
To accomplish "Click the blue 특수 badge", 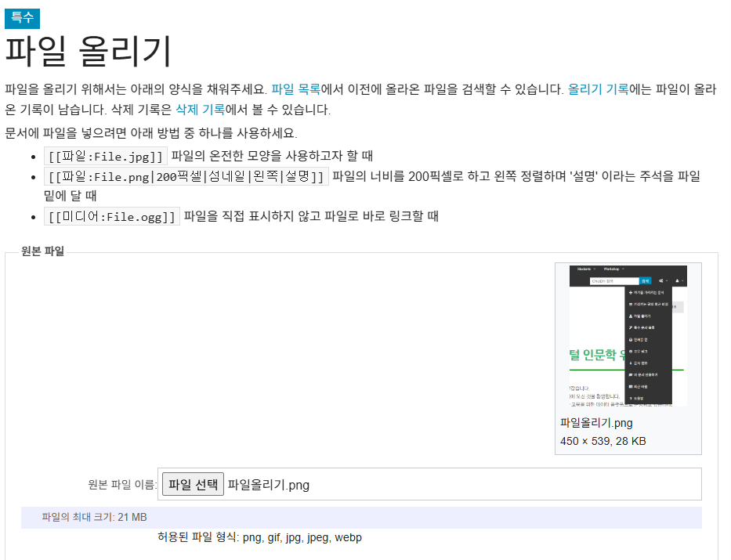I will 22,18.
